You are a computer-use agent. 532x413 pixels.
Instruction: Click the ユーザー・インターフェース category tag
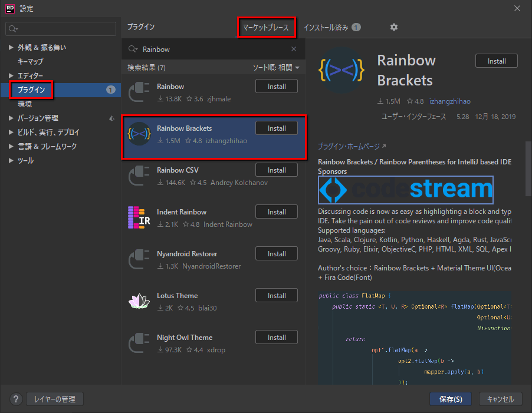(413, 117)
